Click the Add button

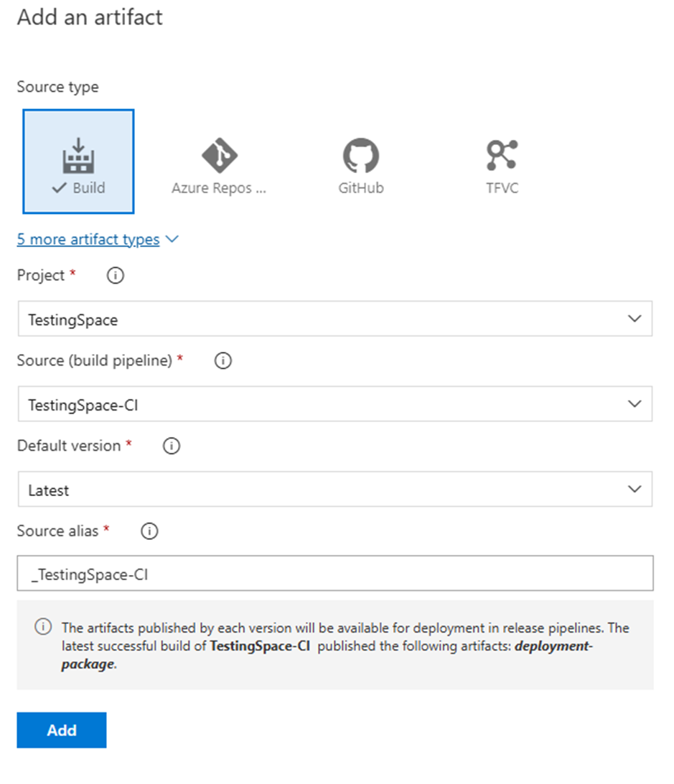pyautogui.click(x=62, y=730)
